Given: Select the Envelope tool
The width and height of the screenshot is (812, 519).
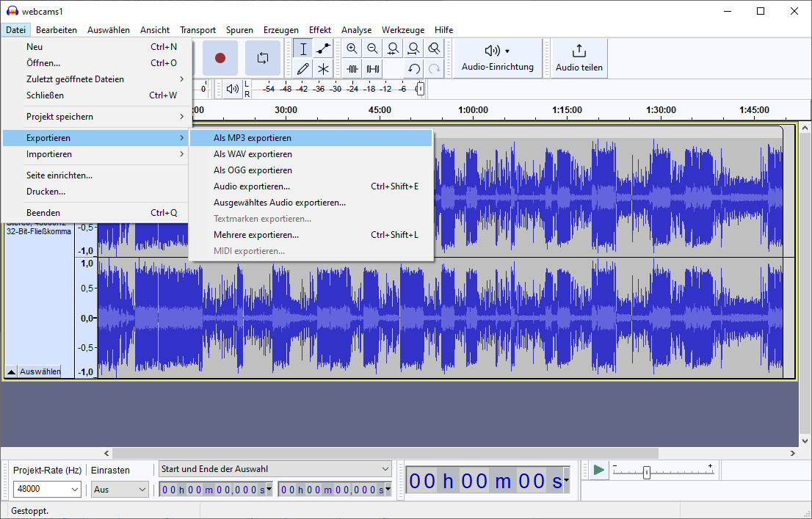Looking at the screenshot, I should pyautogui.click(x=323, y=48).
